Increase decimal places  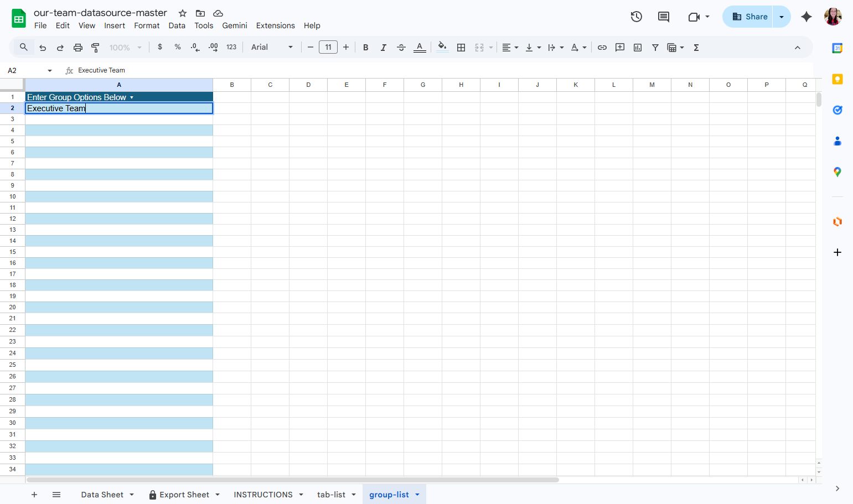(213, 48)
